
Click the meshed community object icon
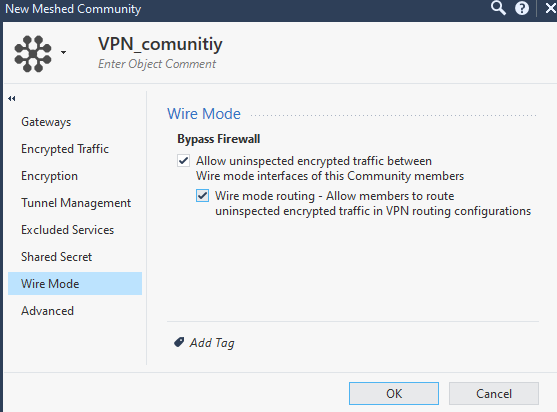(x=33, y=54)
